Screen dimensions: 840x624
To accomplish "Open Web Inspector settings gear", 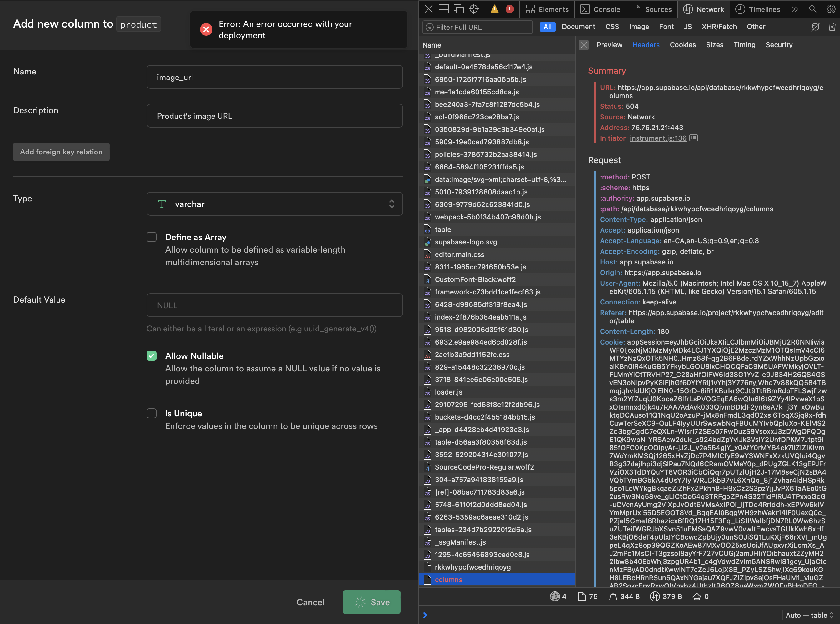I will 831,9.
